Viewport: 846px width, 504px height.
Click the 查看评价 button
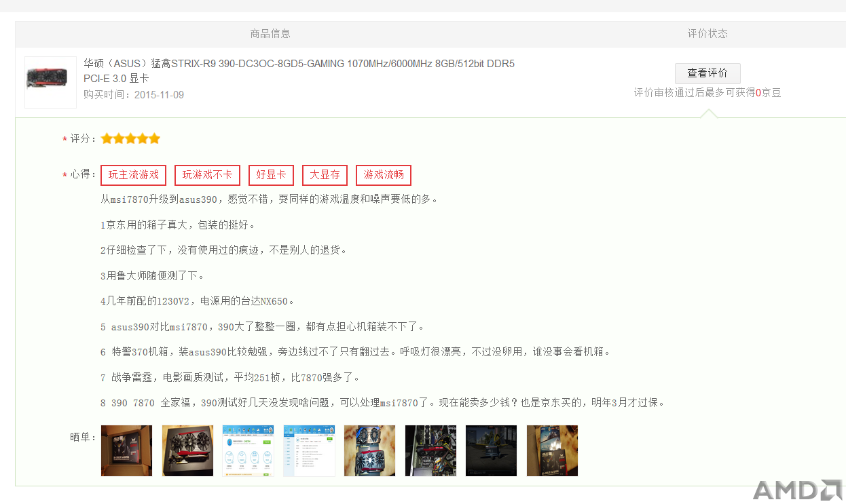(x=707, y=73)
